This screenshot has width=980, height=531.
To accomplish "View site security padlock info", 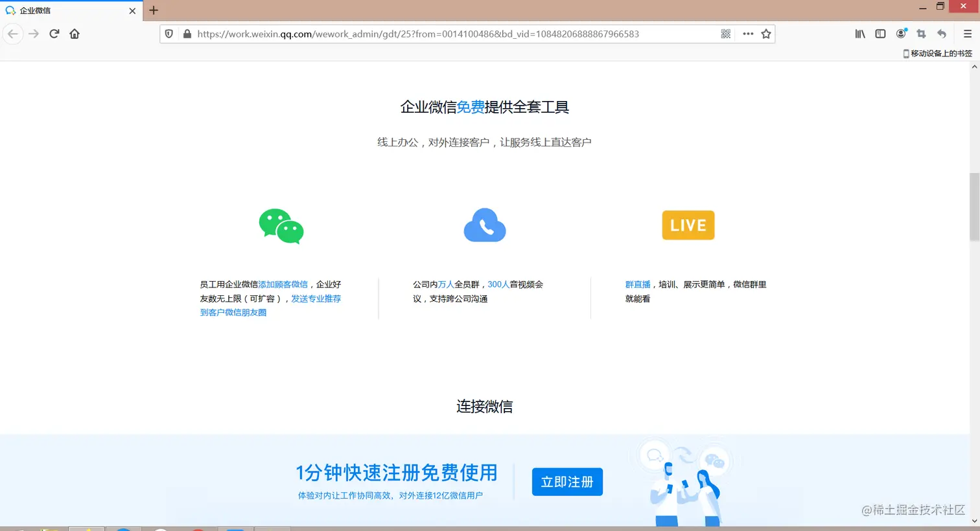I will click(x=187, y=34).
